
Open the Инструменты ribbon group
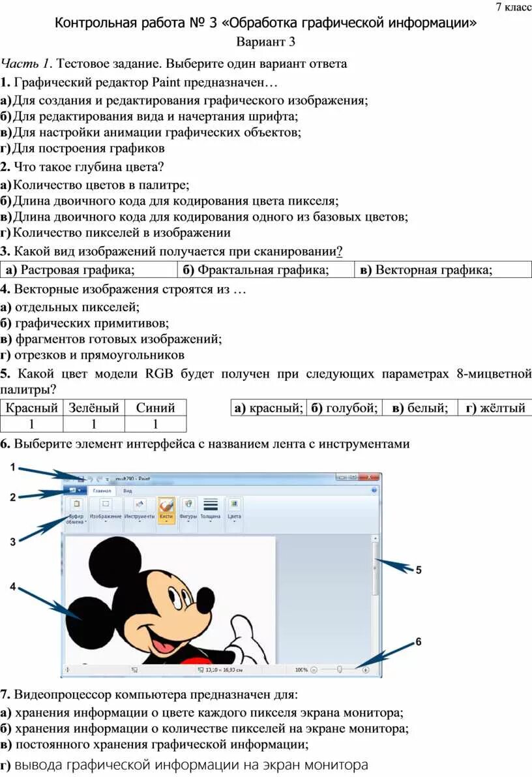coord(139,513)
